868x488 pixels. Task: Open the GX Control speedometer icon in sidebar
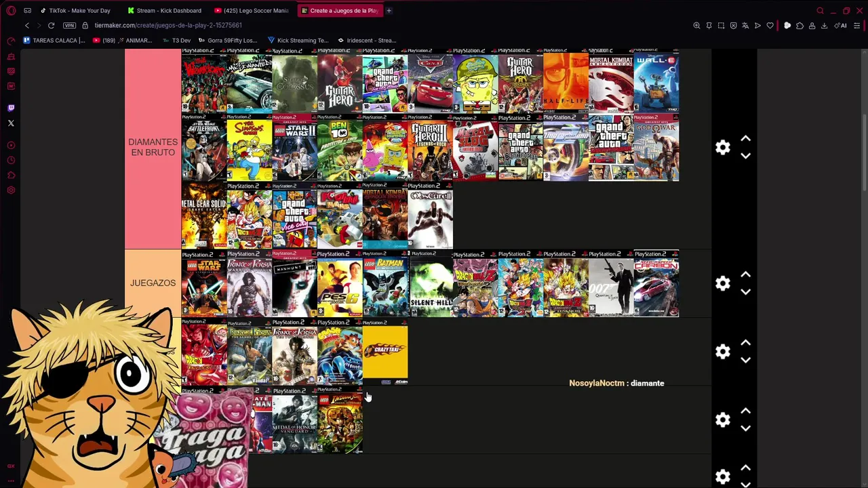click(11, 41)
